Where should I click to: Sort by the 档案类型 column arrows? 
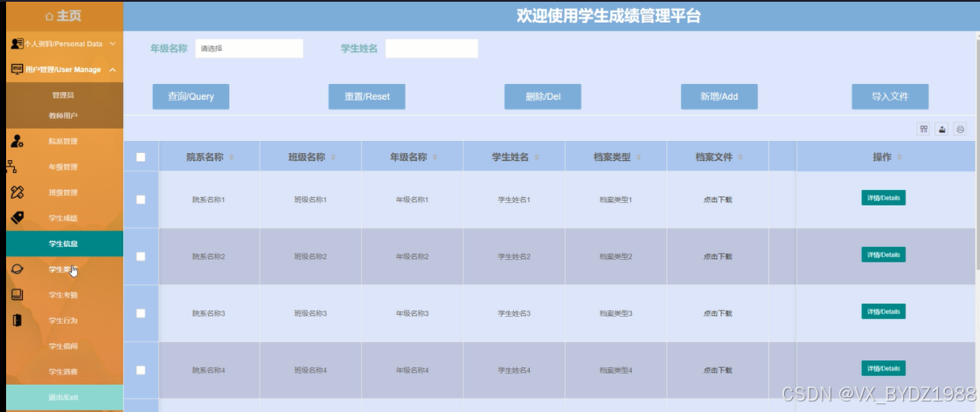coord(639,157)
